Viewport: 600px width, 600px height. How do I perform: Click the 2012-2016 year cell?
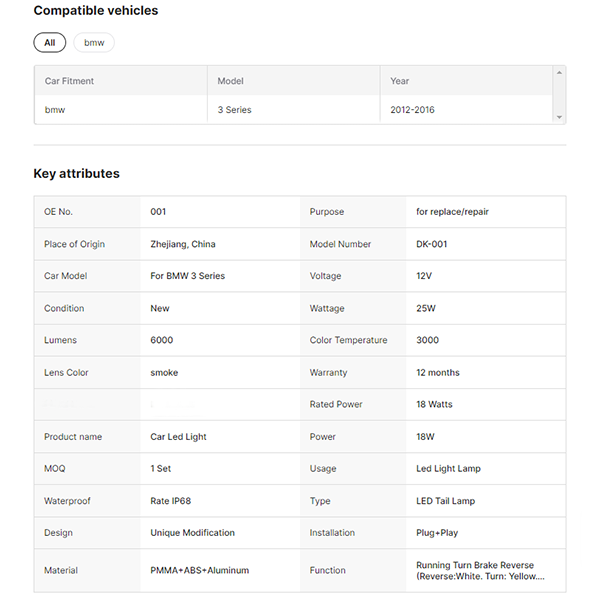(413, 110)
